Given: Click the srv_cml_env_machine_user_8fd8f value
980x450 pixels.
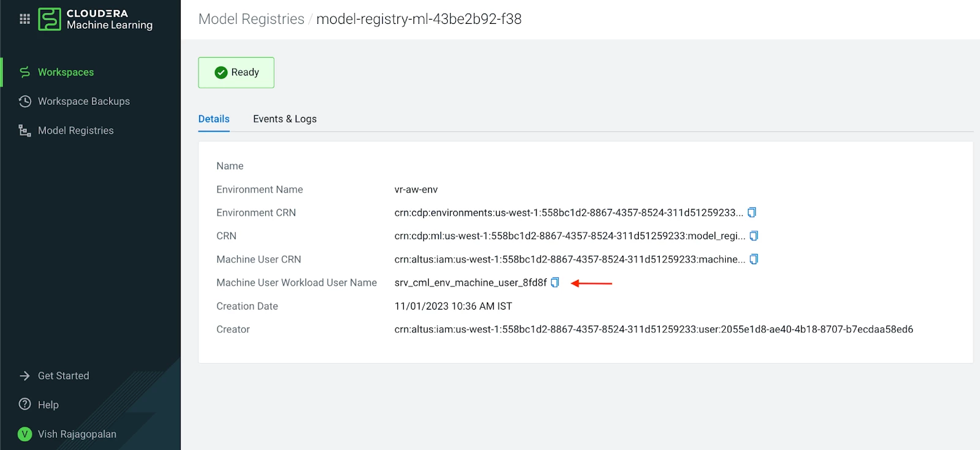Looking at the screenshot, I should 470,283.
